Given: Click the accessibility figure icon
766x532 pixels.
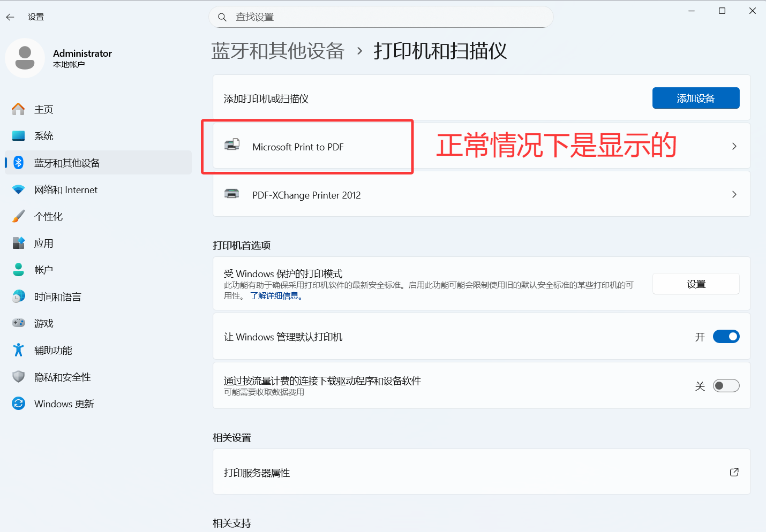Looking at the screenshot, I should click(18, 350).
